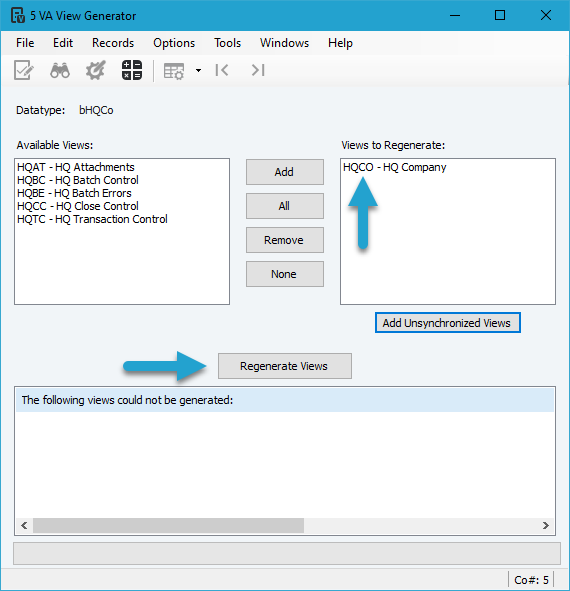Open the Edit menu

pyautogui.click(x=63, y=43)
